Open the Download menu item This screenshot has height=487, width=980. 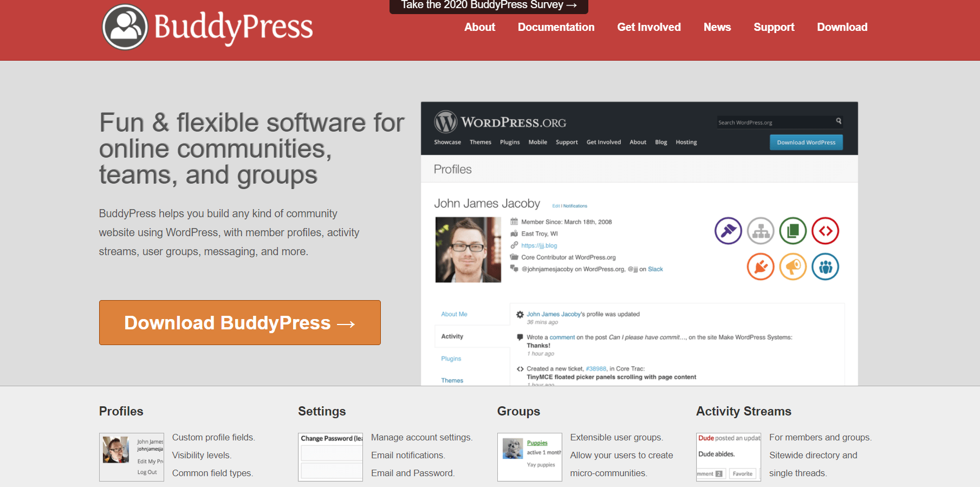[842, 27]
